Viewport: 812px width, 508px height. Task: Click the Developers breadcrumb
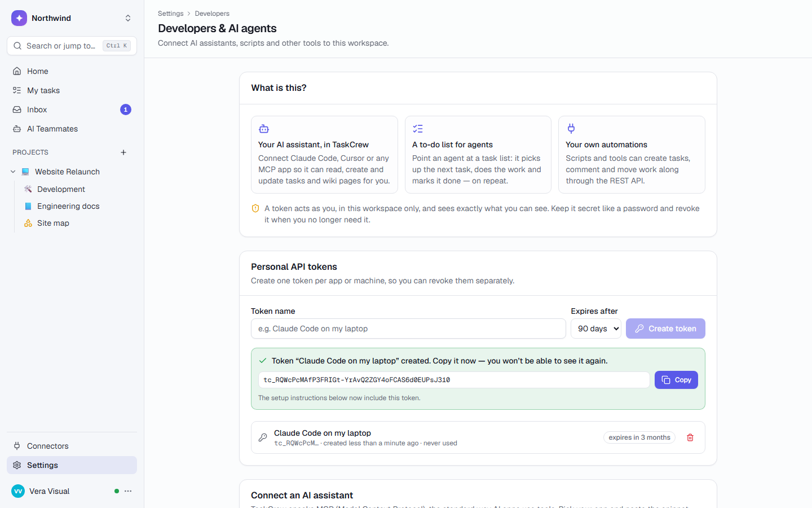(212, 14)
